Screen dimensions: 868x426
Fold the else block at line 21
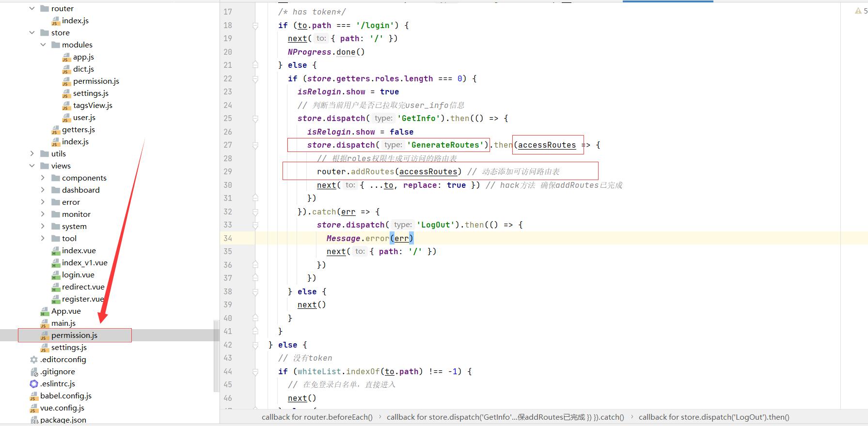255,65
